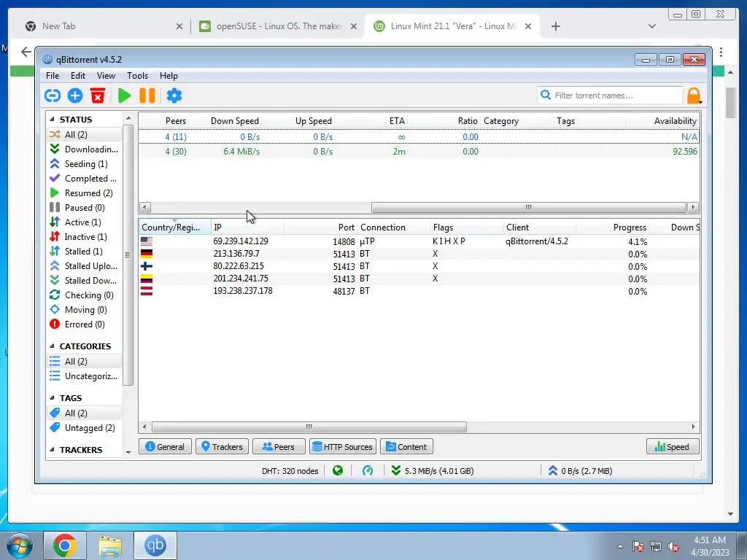747x560 pixels.
Task: Select All (2) under Categories
Action: [x=85, y=362]
